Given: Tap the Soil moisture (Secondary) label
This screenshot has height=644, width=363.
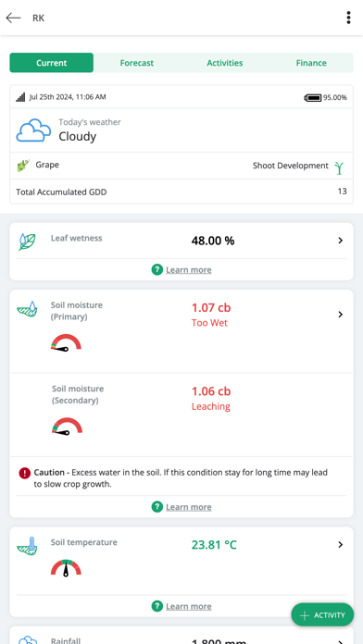Looking at the screenshot, I should (x=78, y=394).
